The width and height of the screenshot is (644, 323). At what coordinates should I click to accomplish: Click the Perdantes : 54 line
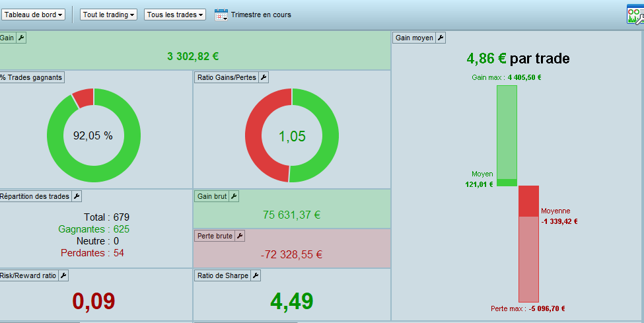pyautogui.click(x=92, y=253)
